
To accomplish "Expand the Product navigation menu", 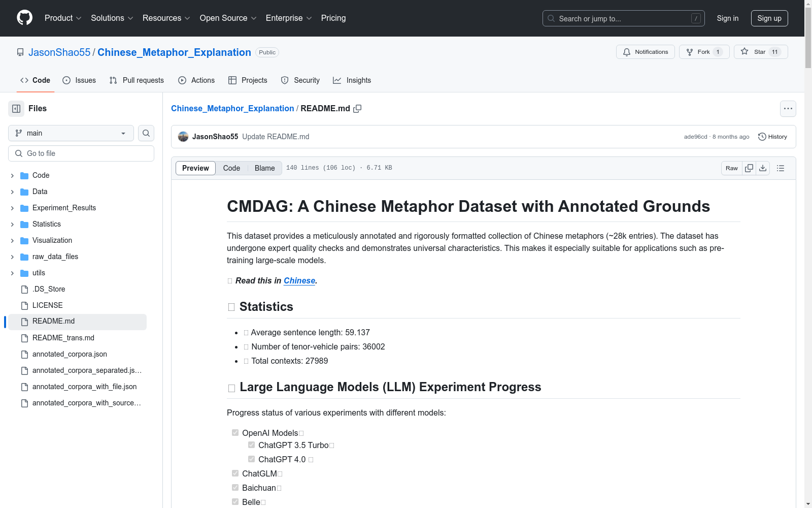I will click(x=63, y=18).
